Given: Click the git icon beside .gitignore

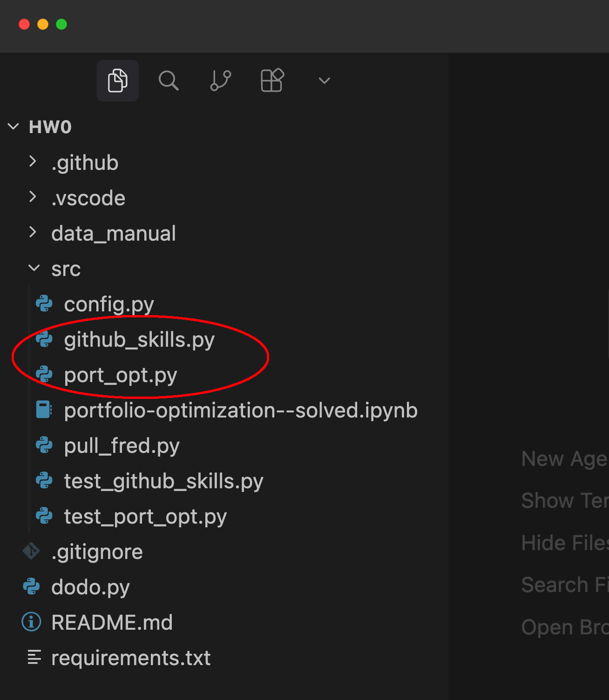Looking at the screenshot, I should pos(31,552).
